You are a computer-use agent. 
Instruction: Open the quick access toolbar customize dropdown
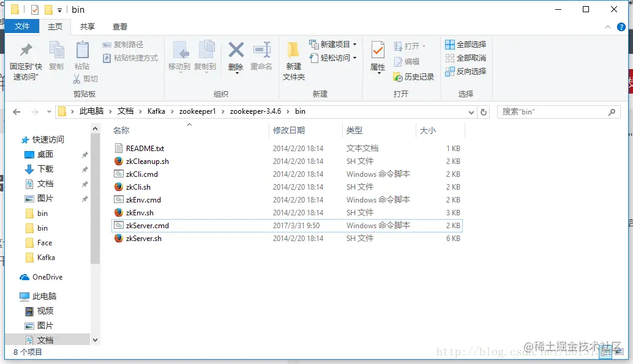point(60,10)
